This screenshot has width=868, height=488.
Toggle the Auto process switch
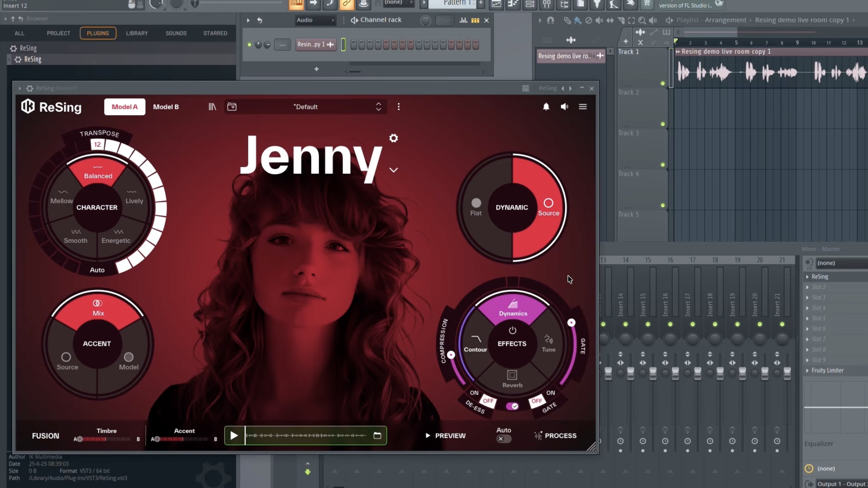point(504,439)
